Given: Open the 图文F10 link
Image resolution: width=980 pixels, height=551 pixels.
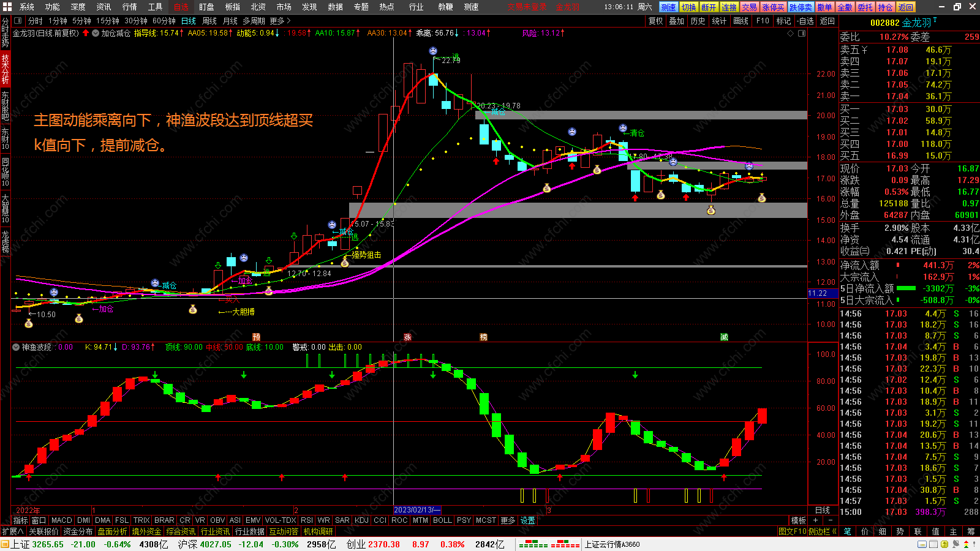Looking at the screenshot, I should click(x=793, y=531).
